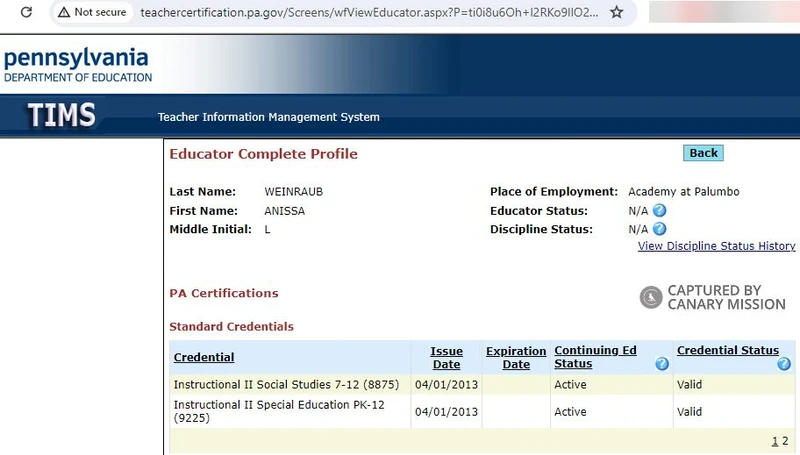Click Active status in Special Education row
Image resolution: width=800 pixels, height=455 pixels.
[570, 412]
